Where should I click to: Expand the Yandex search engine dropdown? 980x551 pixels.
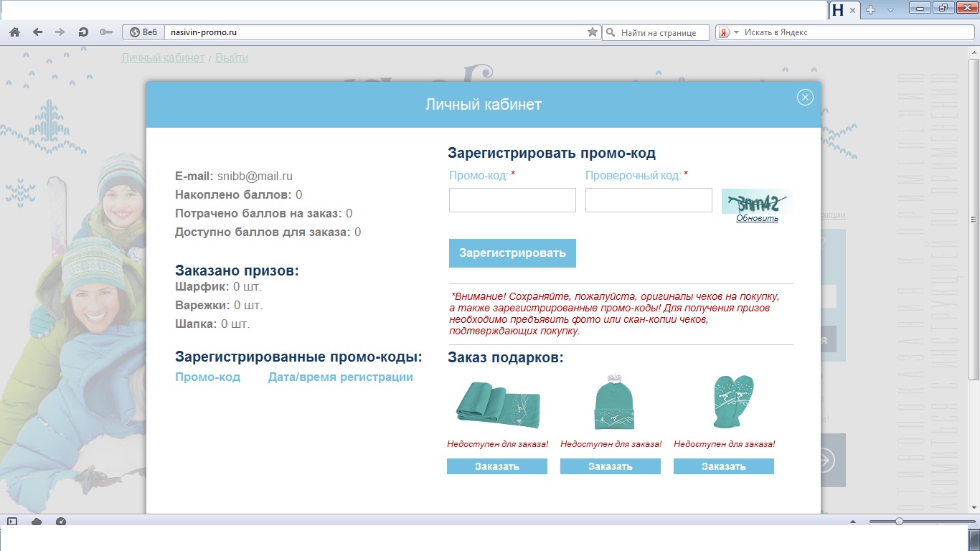[736, 32]
